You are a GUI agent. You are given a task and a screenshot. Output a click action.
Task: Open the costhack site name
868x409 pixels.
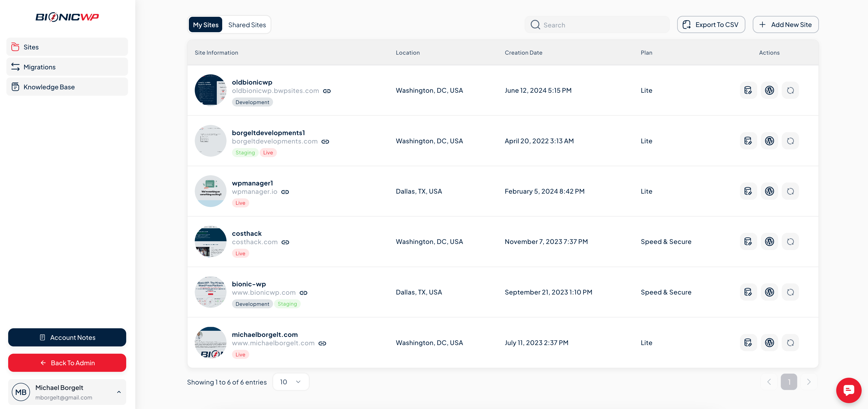point(247,233)
